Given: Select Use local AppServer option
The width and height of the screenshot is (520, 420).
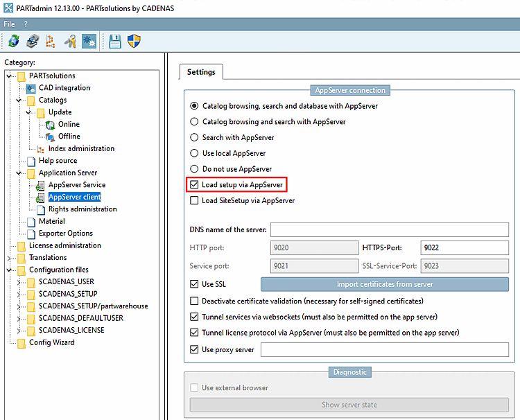Looking at the screenshot, I should (x=194, y=153).
